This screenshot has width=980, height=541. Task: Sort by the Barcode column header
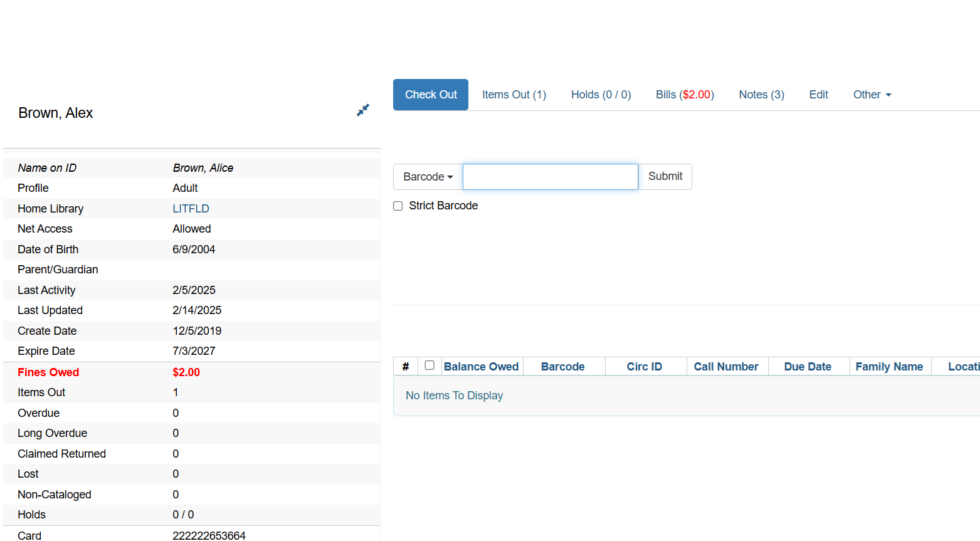[x=562, y=367]
